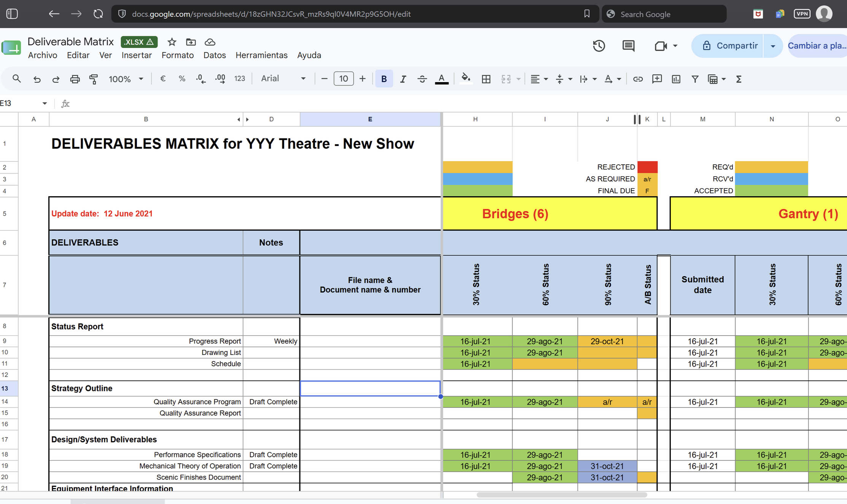Open more number formats (123)
The height and width of the screenshot is (504, 847).
pos(239,79)
